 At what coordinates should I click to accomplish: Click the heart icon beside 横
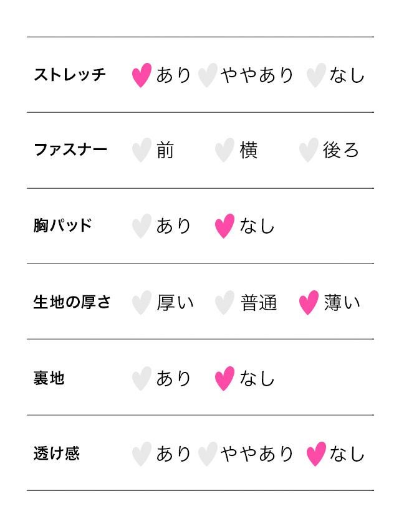pos(224,151)
